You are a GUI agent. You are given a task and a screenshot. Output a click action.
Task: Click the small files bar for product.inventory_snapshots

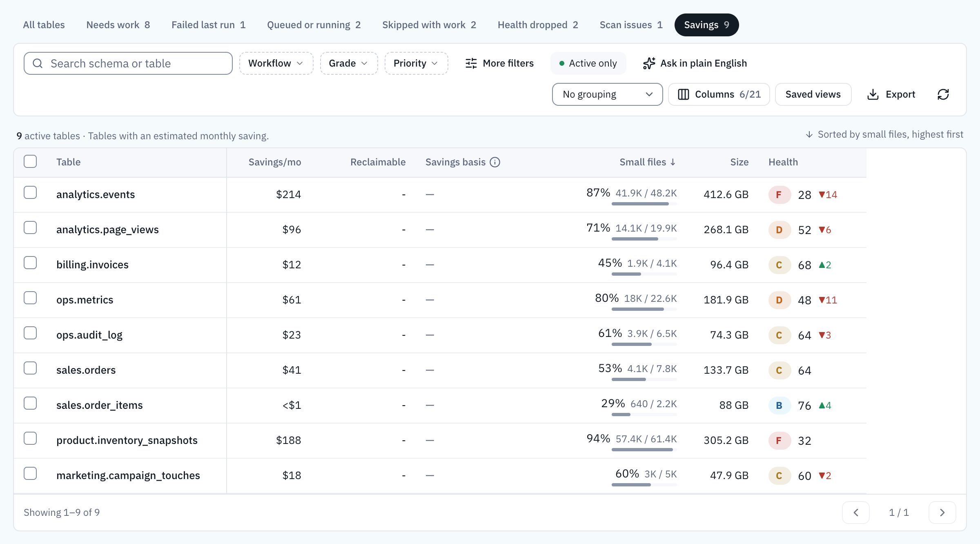644,450
